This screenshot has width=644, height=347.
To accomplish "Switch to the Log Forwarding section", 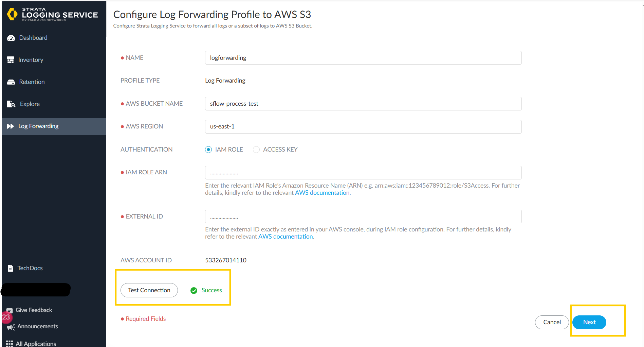I will 38,126.
